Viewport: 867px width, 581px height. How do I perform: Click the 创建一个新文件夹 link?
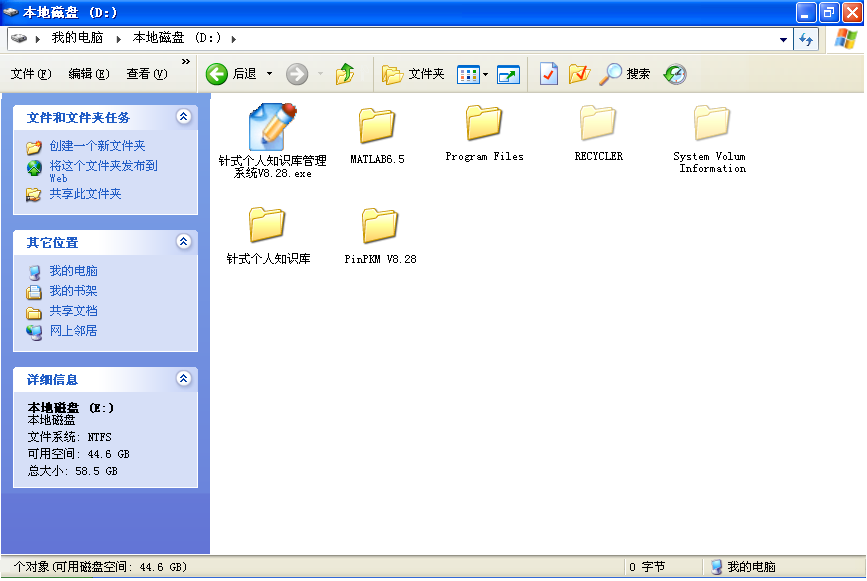tap(97, 146)
